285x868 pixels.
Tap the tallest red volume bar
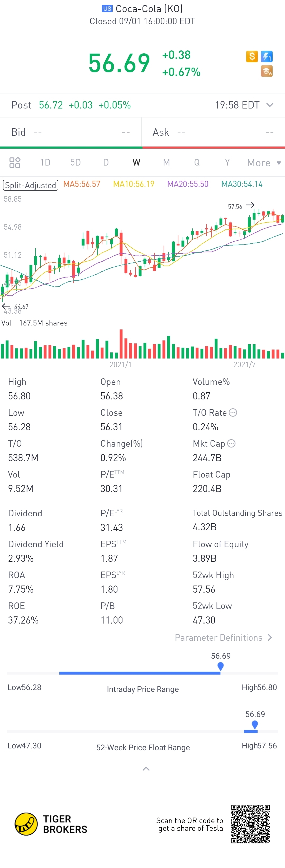121,344
